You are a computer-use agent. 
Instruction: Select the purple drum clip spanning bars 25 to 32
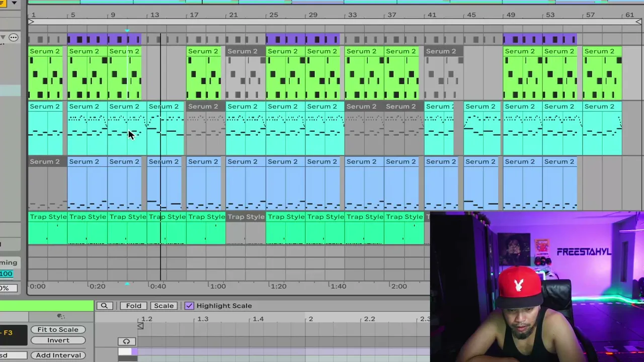302,39
